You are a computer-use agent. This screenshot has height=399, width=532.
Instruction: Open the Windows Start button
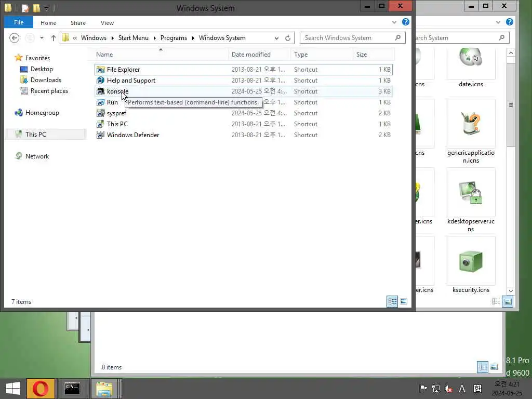[x=13, y=389]
